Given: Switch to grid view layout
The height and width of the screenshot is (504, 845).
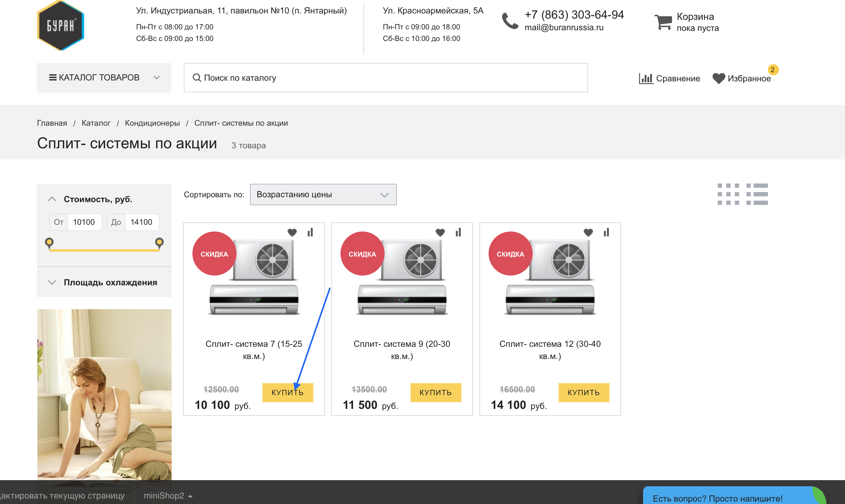Looking at the screenshot, I should tap(728, 194).
